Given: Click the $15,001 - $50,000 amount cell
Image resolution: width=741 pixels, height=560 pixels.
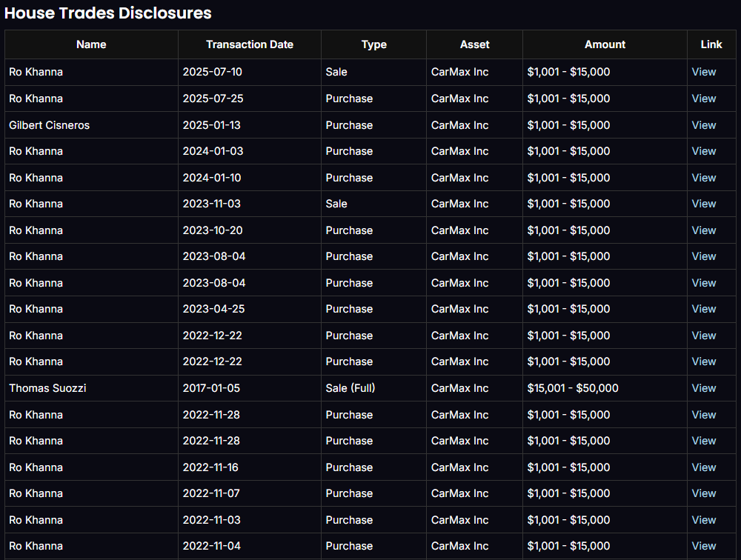Looking at the screenshot, I should [573, 388].
